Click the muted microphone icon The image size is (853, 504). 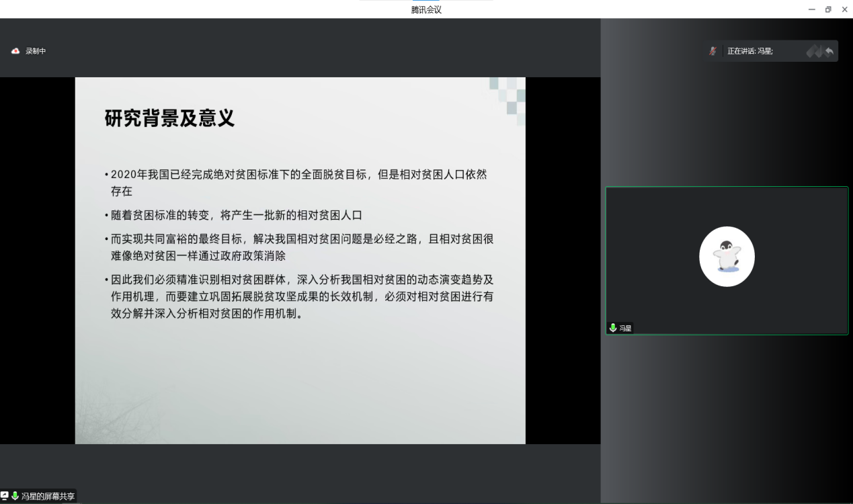pos(713,51)
